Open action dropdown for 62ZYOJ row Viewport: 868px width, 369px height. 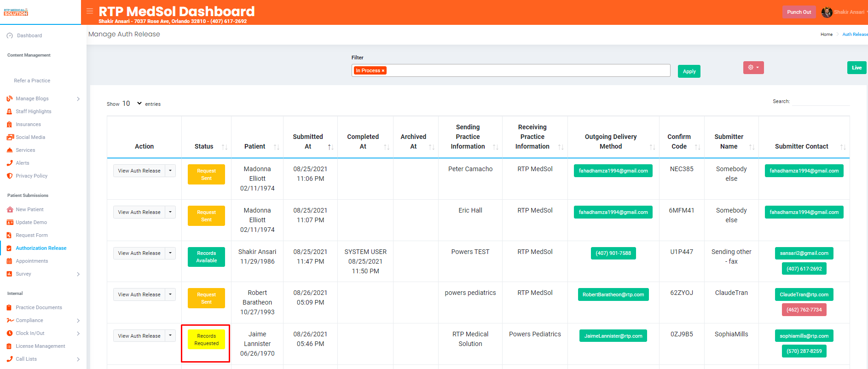pyautogui.click(x=170, y=294)
